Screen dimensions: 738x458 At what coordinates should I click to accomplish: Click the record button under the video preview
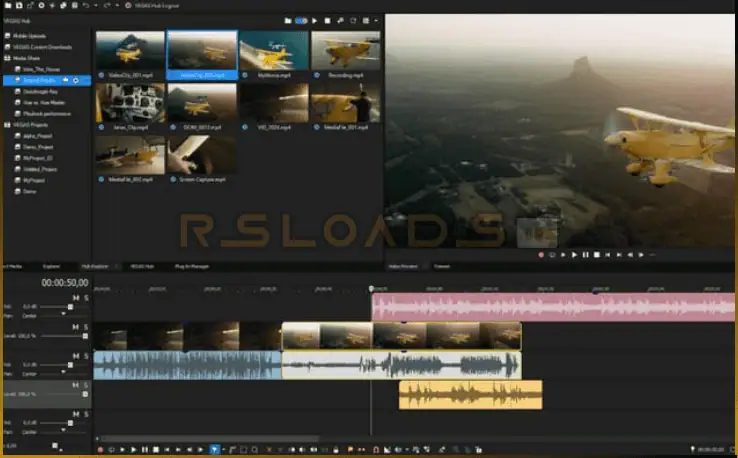[x=541, y=255]
